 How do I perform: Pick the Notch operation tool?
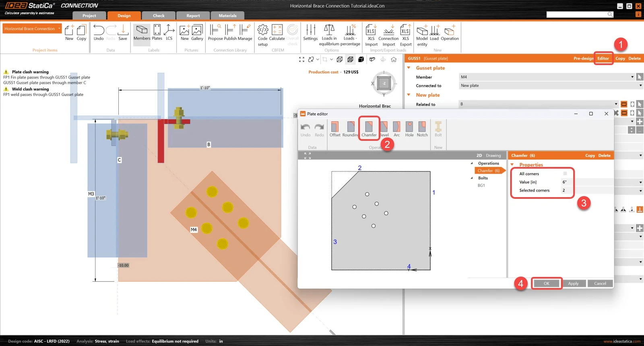[x=422, y=129]
